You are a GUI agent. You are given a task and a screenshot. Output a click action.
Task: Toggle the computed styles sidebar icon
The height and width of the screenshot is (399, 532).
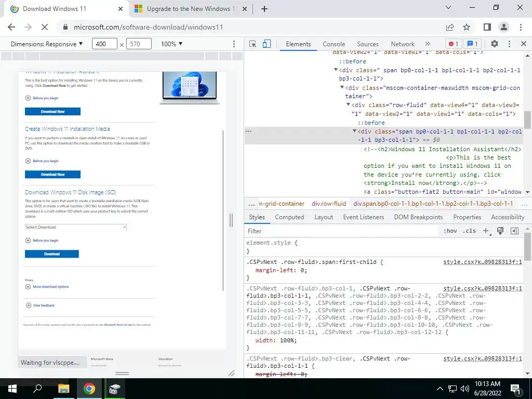515,231
